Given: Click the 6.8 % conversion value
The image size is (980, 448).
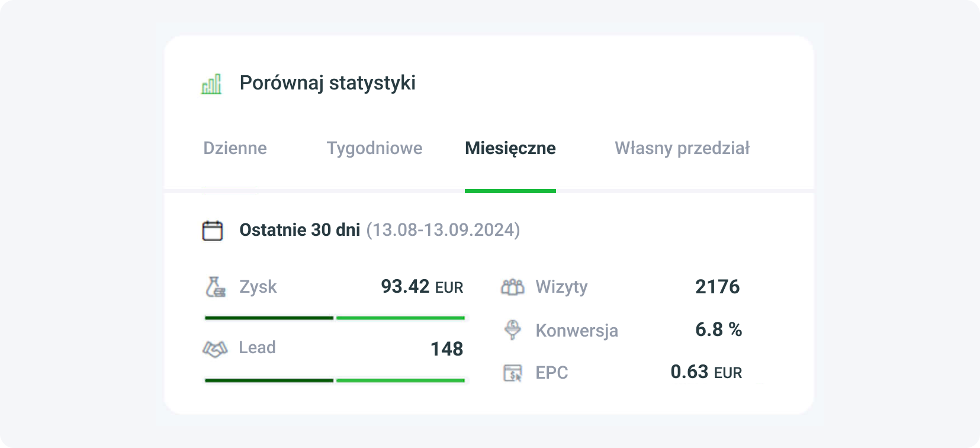Looking at the screenshot, I should tap(718, 329).
